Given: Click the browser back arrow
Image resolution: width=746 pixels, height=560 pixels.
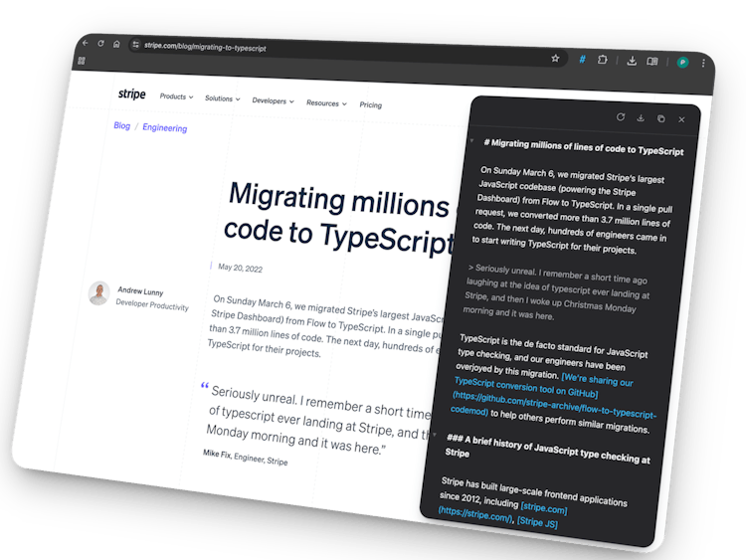Looking at the screenshot, I should click(x=86, y=43).
